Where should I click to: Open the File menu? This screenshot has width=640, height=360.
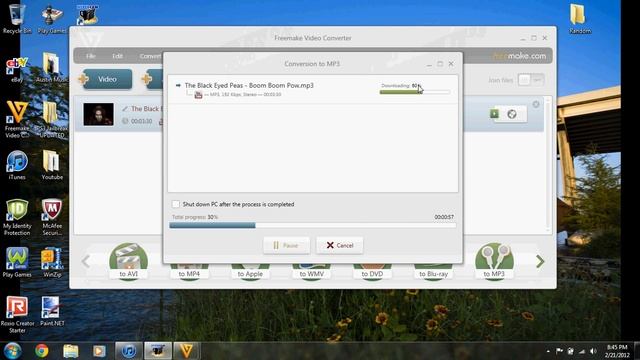point(91,56)
